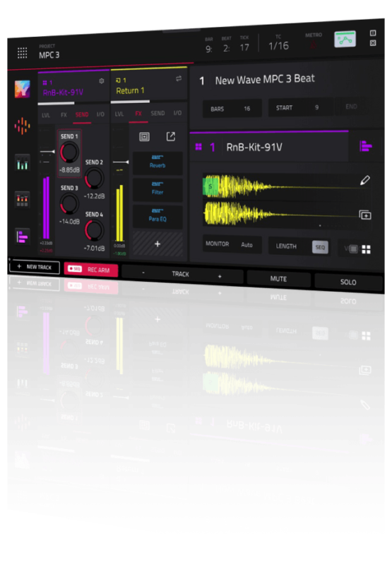Open RnB-Kit-91V channel gear settings
Viewport: 392px width, 588px height.
[x=101, y=81]
